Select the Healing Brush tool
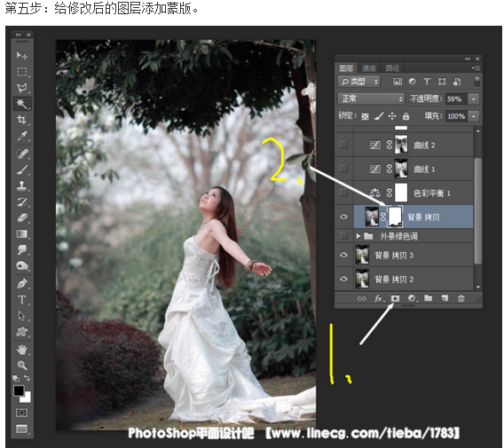This screenshot has height=448, width=504. (22, 153)
